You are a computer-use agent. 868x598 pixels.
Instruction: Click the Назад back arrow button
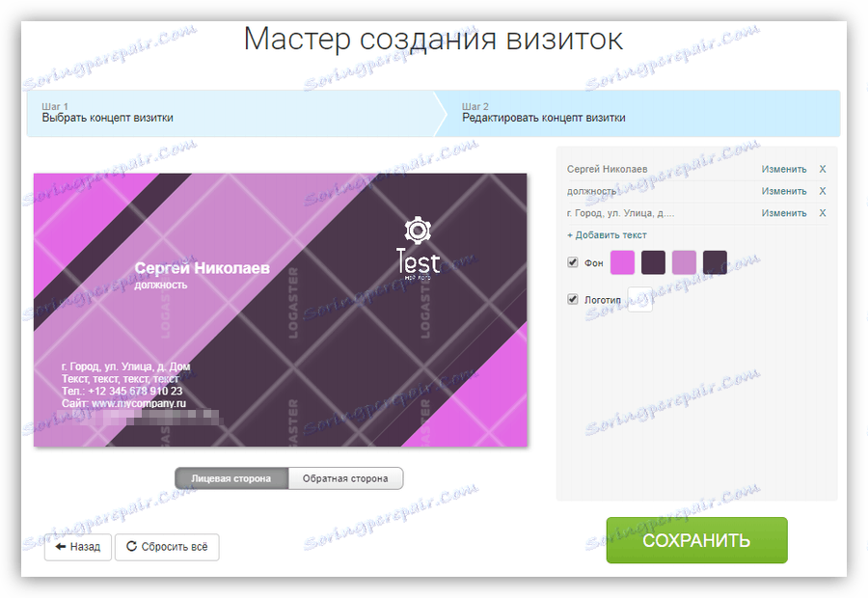78,547
